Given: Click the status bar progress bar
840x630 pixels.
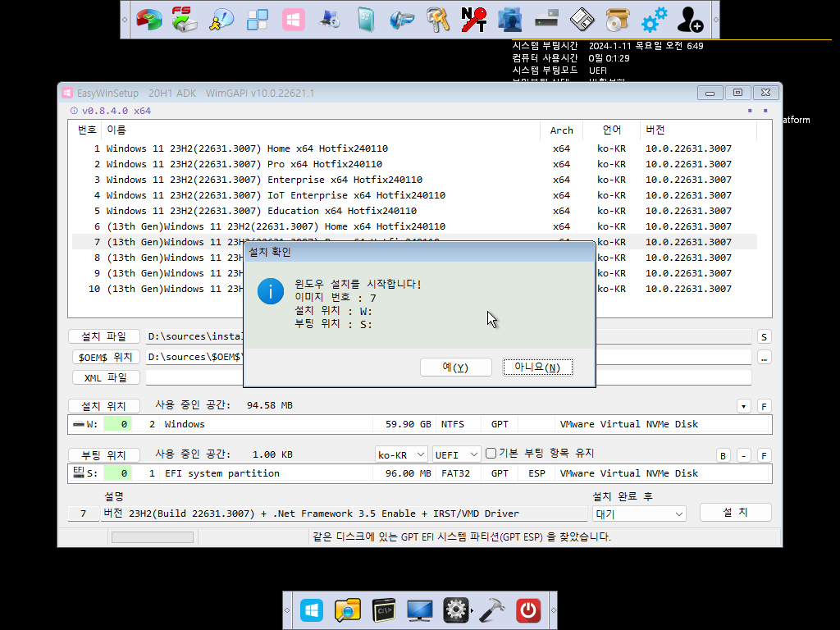Looking at the screenshot, I should [x=153, y=537].
